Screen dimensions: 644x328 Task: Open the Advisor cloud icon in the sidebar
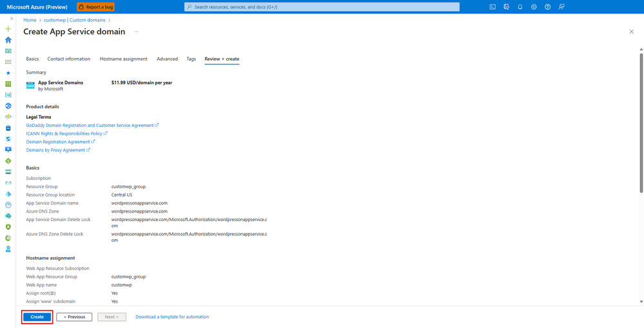(8, 215)
